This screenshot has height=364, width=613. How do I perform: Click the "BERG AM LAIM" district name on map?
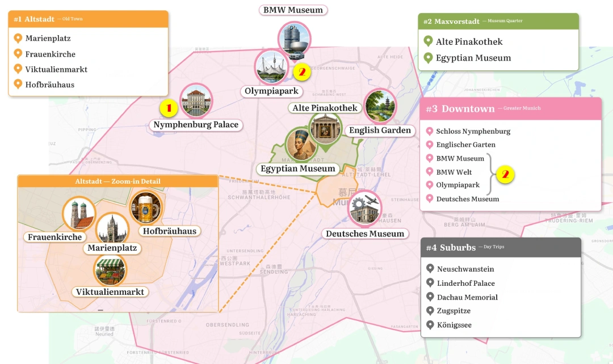point(464,225)
